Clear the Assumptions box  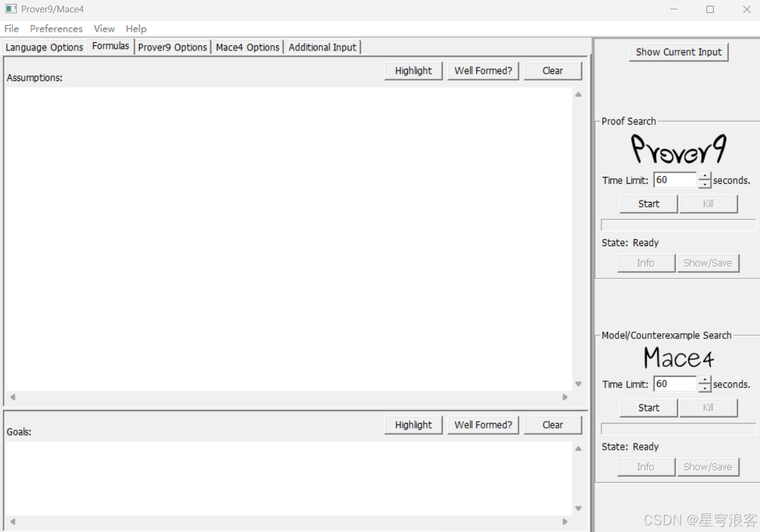click(552, 71)
